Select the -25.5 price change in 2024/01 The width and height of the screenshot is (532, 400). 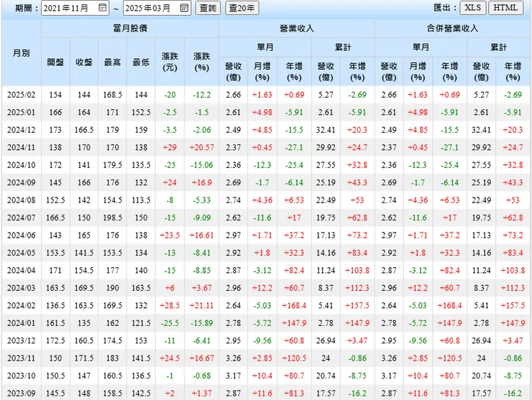click(x=170, y=323)
